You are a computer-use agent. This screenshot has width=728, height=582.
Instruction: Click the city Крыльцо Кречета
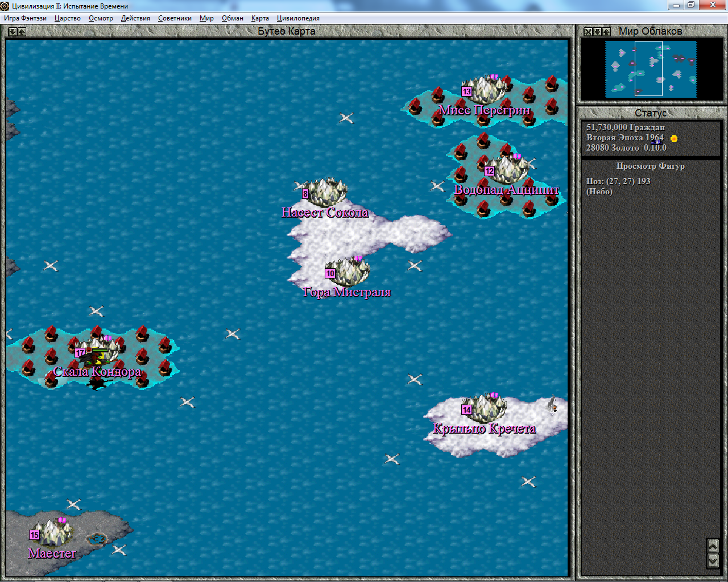click(x=484, y=408)
